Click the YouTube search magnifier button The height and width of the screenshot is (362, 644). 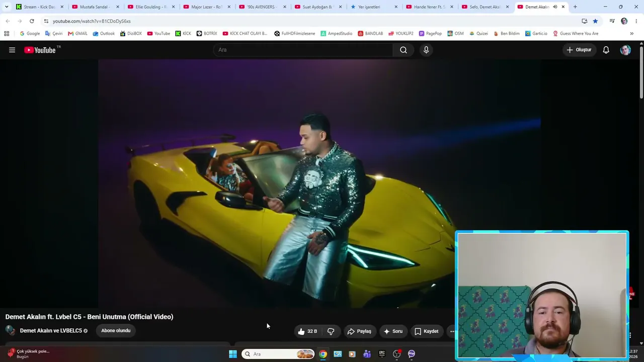coord(404,50)
